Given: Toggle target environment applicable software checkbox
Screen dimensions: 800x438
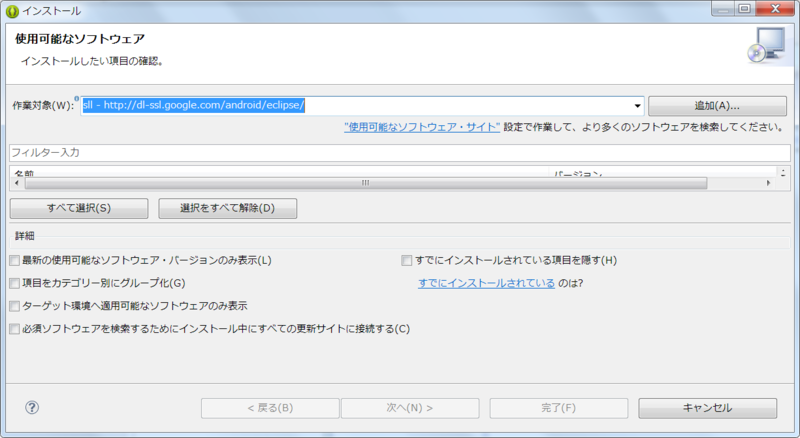Looking at the screenshot, I should pos(15,306).
